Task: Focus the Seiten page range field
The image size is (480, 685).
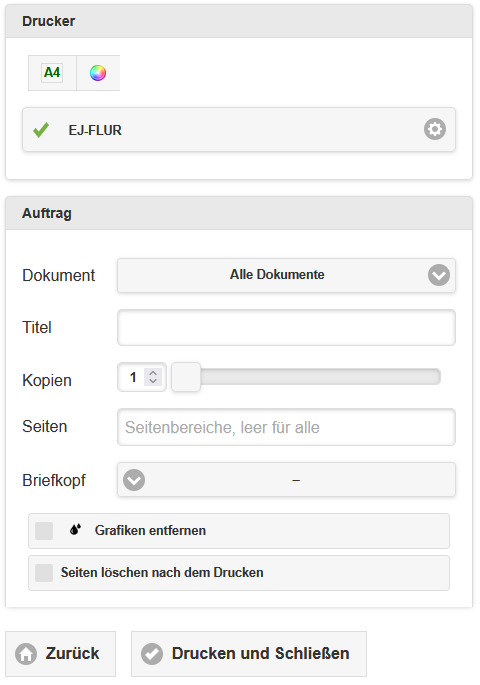Action: point(286,427)
